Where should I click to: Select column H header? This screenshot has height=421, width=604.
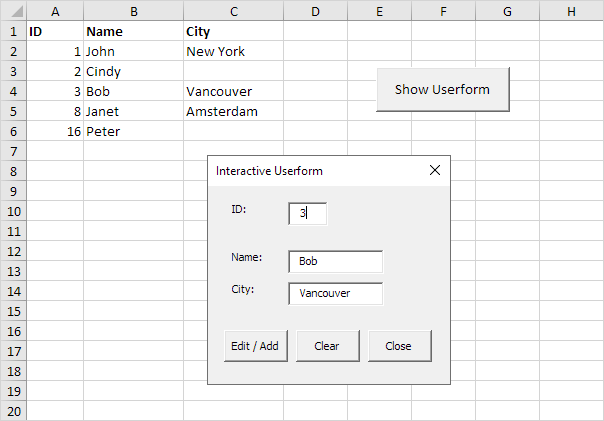point(571,10)
